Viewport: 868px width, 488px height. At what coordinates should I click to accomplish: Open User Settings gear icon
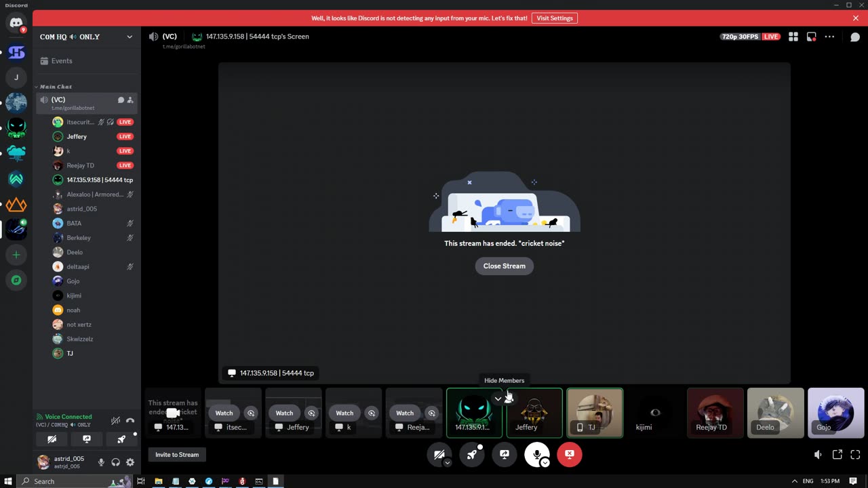pyautogui.click(x=130, y=462)
